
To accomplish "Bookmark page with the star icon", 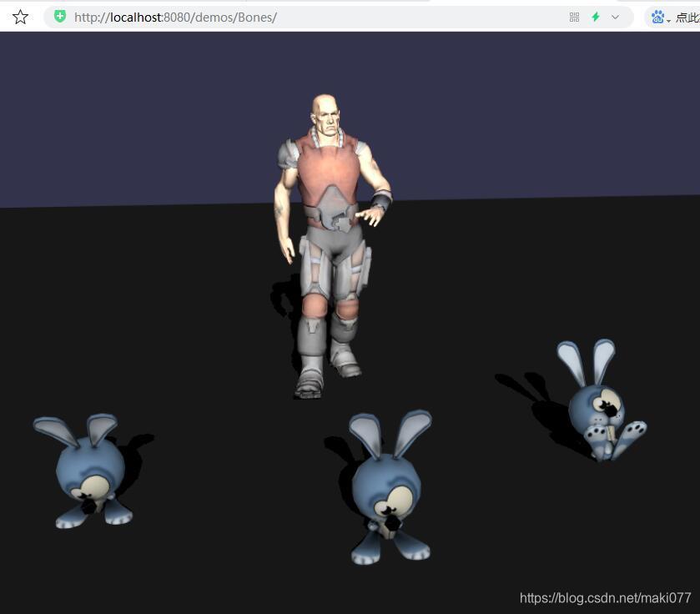I will (20, 17).
